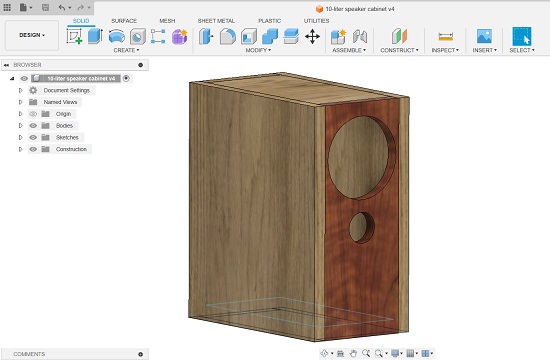Switch to the PLASTIC tab
This screenshot has width=550, height=360.
270,21
